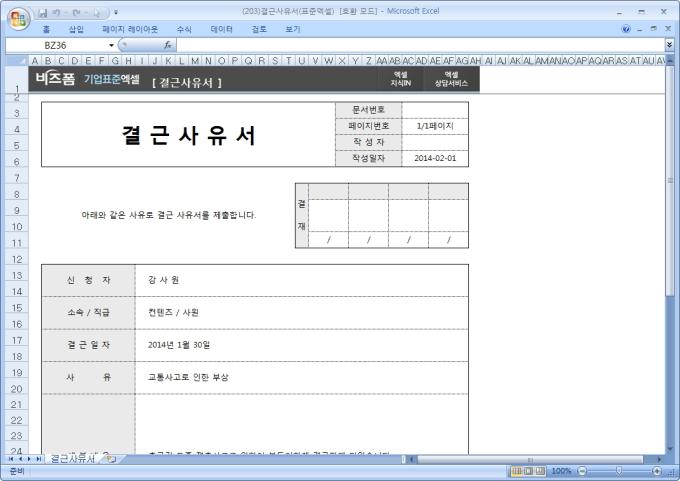Click the 아래와 같은 사유로 sentence cell
This screenshot has width=680, height=481.
point(169,215)
